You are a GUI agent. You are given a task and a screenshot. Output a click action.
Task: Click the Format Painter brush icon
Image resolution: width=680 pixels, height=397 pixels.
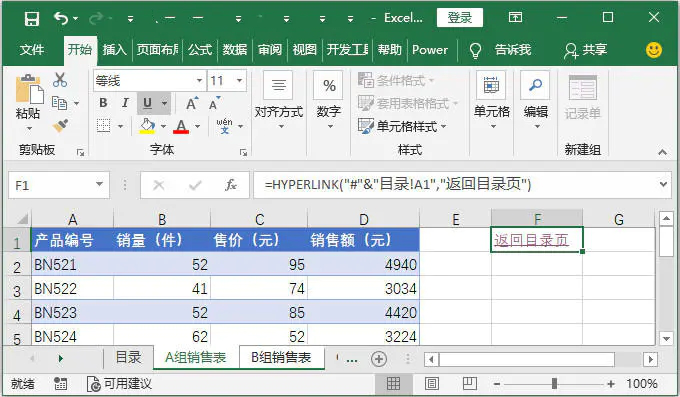(60, 126)
